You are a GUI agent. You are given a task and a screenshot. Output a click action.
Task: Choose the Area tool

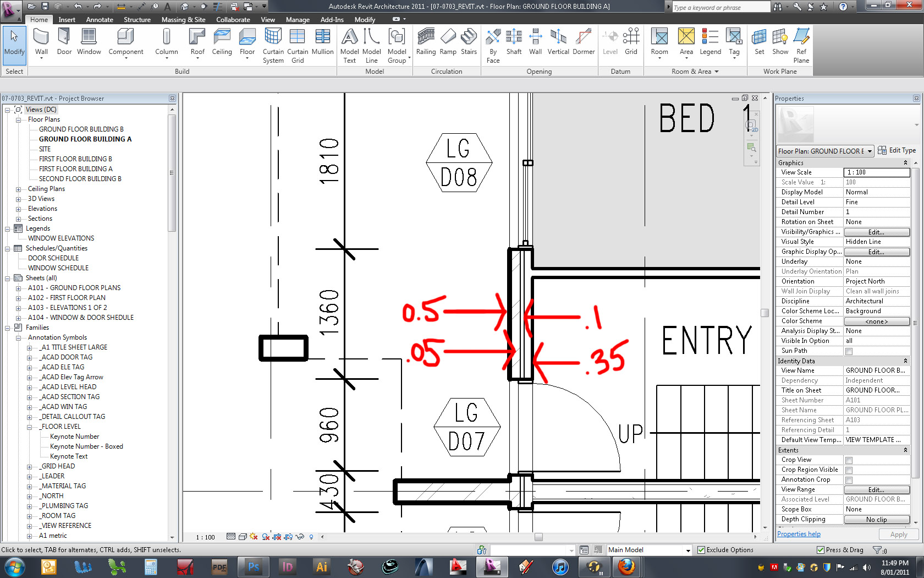(x=686, y=43)
